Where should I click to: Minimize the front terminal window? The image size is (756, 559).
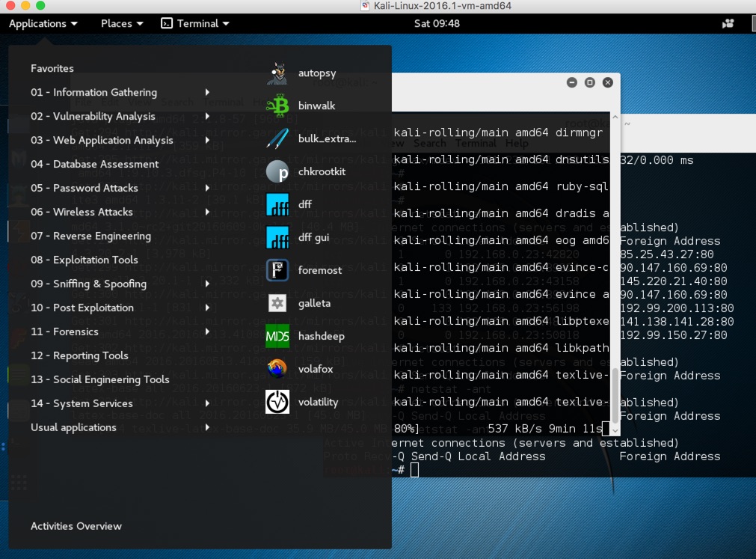[572, 82]
